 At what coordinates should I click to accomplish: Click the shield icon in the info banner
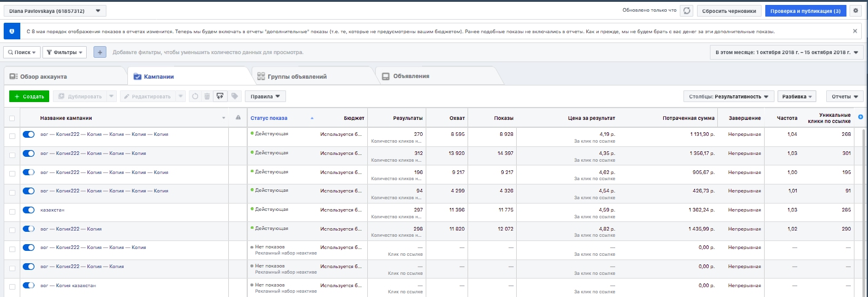[x=13, y=31]
